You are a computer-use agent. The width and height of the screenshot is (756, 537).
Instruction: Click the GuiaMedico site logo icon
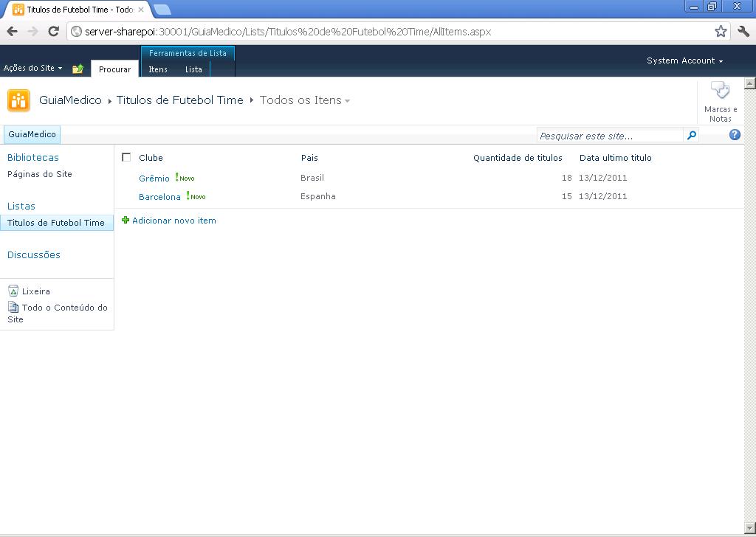(18, 100)
